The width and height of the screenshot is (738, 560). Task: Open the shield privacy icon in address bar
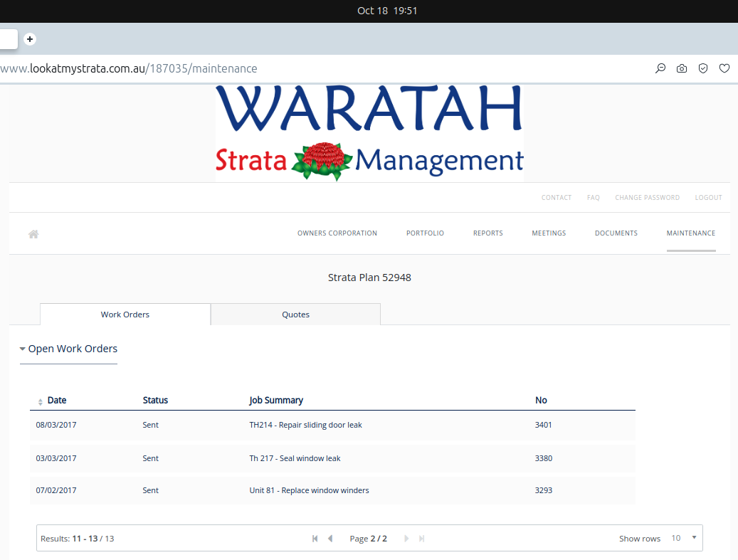pos(702,69)
